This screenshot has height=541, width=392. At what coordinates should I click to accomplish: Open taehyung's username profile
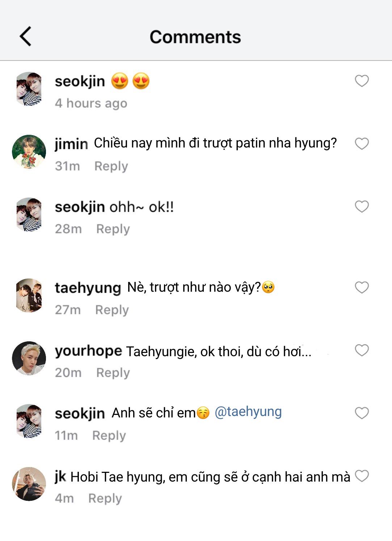(88, 288)
